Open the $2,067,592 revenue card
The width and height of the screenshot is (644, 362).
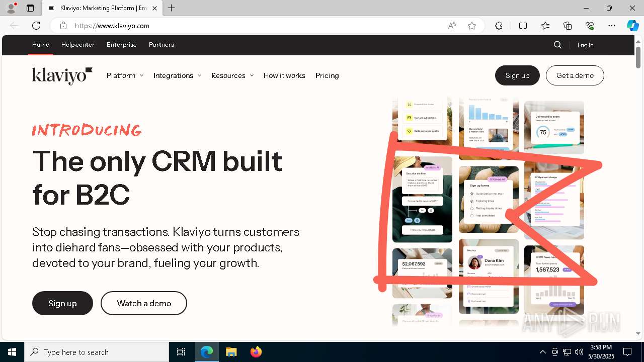(422, 273)
